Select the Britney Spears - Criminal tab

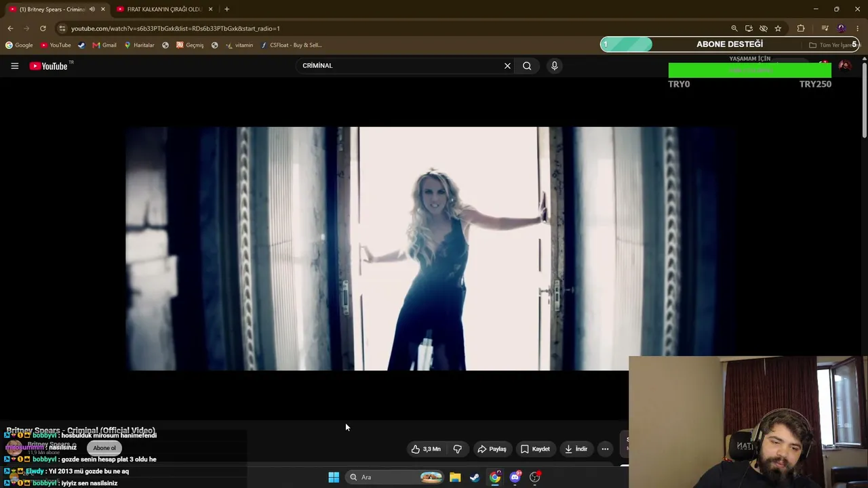[56, 9]
